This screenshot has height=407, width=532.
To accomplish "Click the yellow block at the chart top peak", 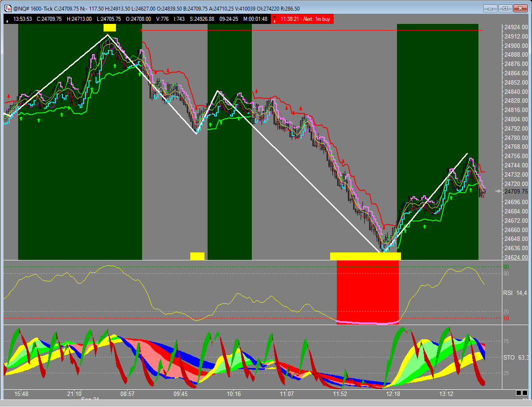I will (x=109, y=28).
